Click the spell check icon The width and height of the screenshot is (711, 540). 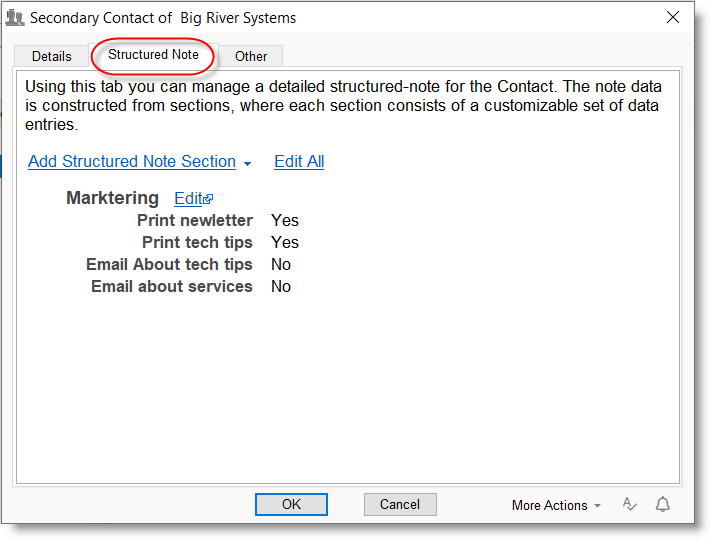click(630, 504)
